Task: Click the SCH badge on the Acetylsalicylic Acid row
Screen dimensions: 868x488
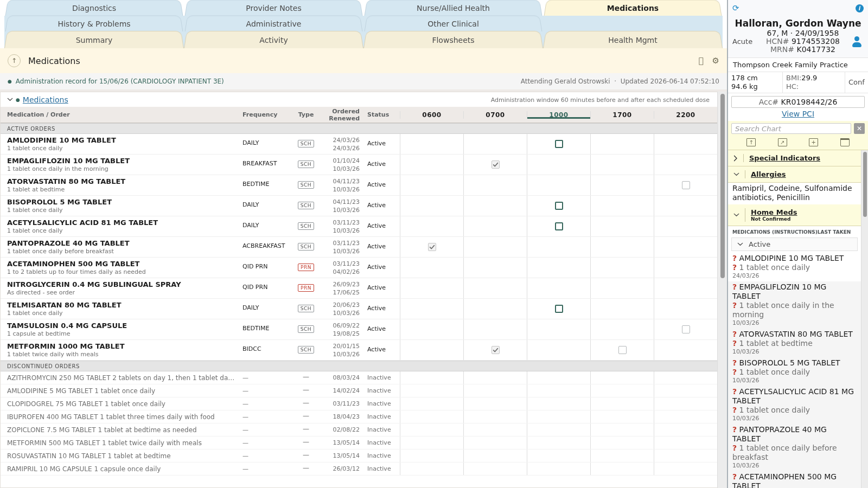Action: (306, 226)
